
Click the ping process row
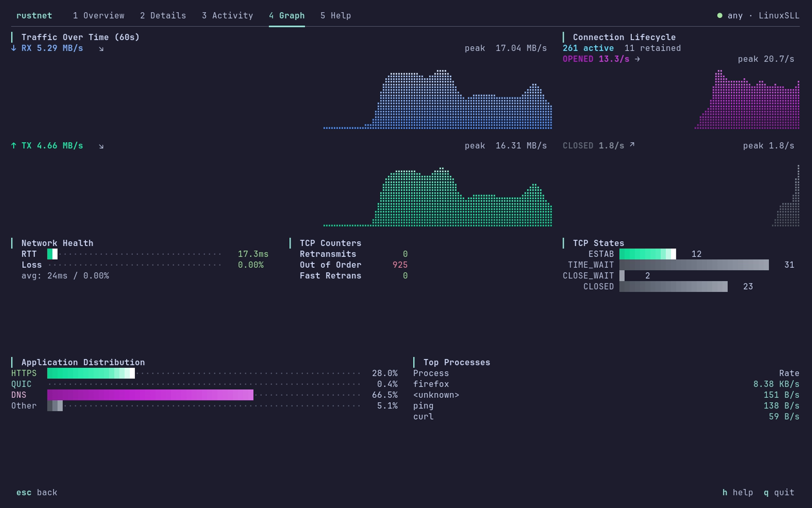(x=606, y=406)
